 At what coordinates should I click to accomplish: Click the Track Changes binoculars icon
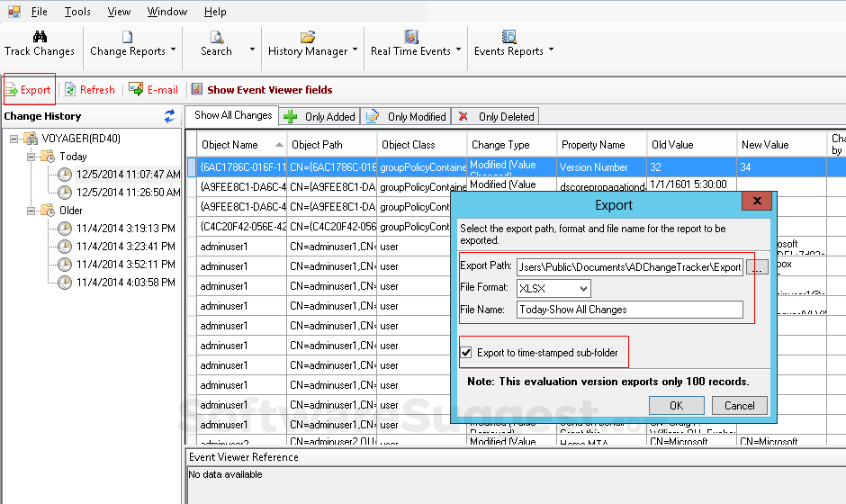tap(40, 37)
